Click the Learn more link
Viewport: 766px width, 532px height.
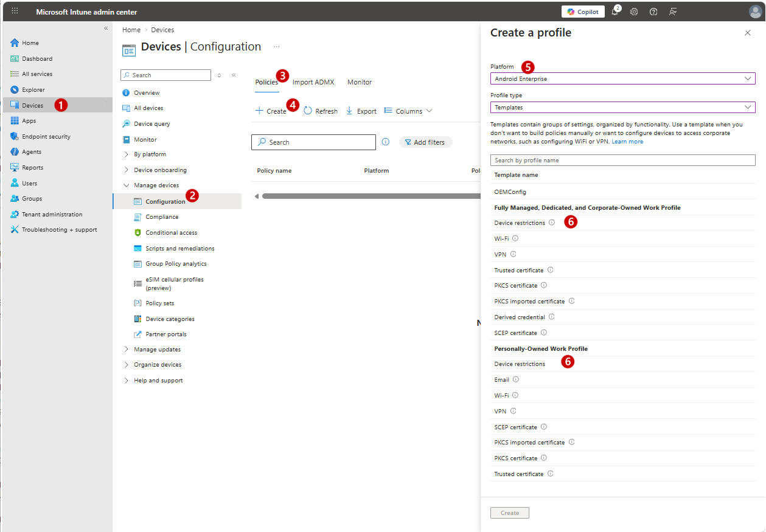[627, 142]
